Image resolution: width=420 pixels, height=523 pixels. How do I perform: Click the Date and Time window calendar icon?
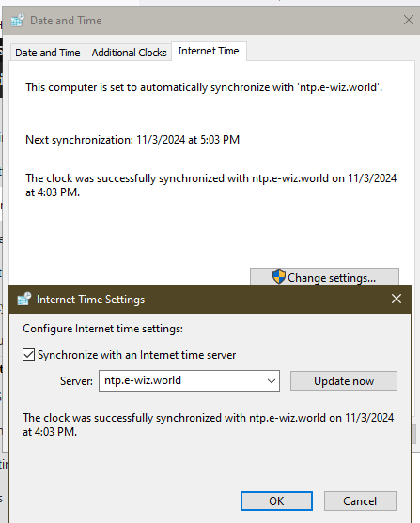point(17,21)
